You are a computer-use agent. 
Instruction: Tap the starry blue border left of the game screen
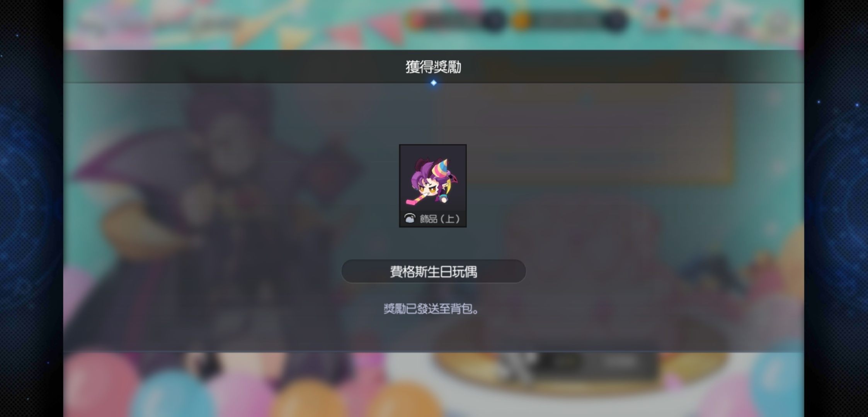(x=32, y=208)
